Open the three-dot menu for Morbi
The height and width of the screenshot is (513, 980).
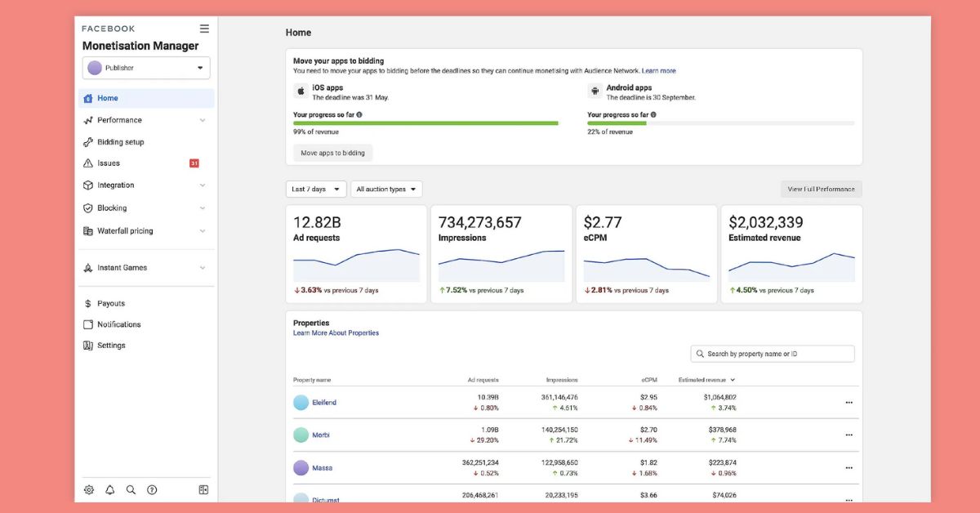(x=849, y=435)
